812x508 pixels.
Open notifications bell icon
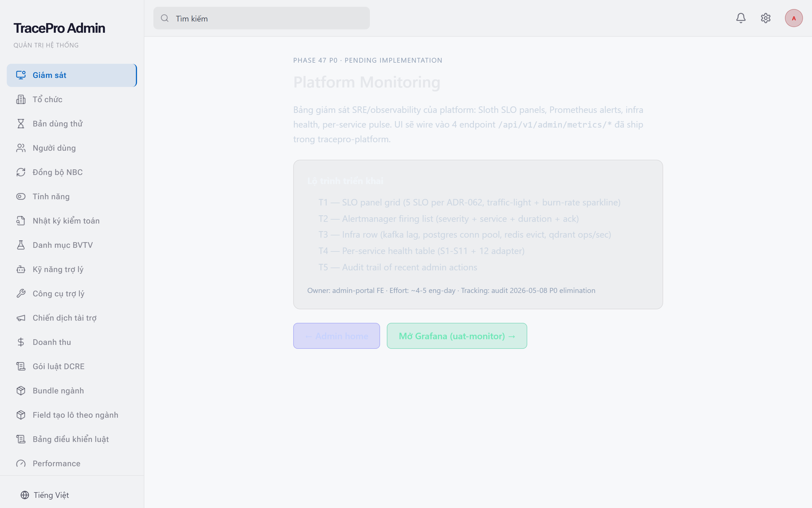(741, 18)
